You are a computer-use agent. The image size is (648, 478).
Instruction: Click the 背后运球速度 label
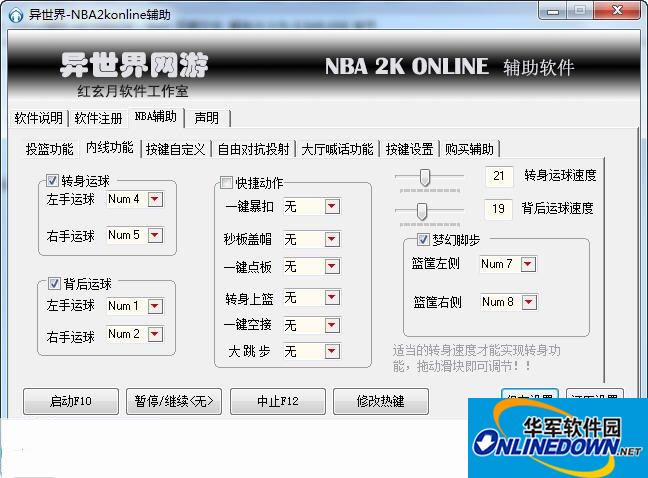click(557, 208)
